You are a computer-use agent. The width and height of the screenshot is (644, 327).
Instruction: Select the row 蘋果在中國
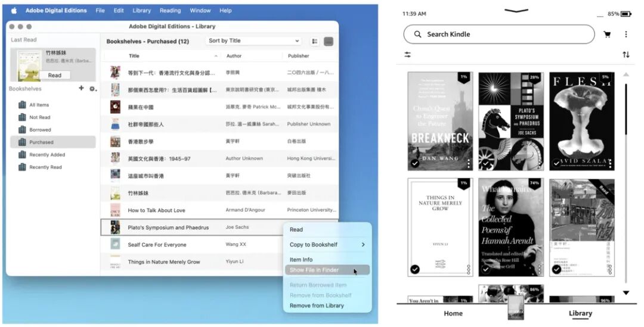pos(219,107)
